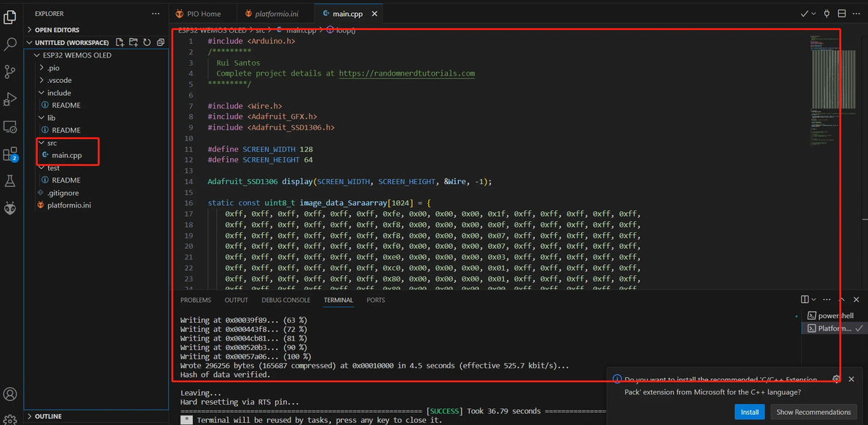This screenshot has height=425, width=868.
Task: Open platformio.ini in the Explorer tree
Action: (69, 204)
